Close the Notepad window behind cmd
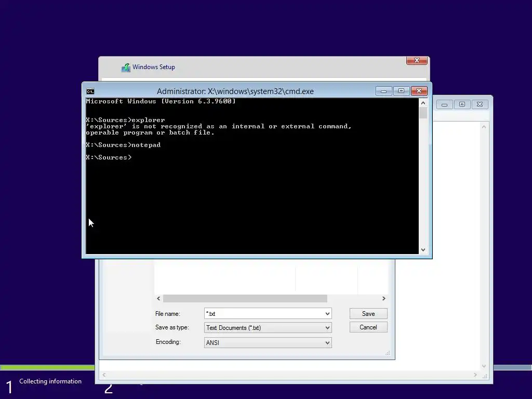This screenshot has height=399, width=532. coord(480,104)
